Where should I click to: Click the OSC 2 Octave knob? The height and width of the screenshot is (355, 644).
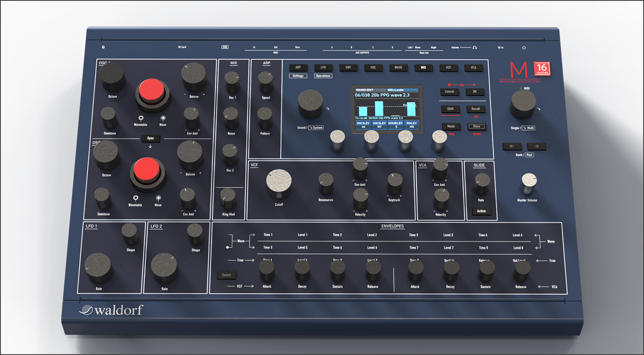[x=105, y=155]
